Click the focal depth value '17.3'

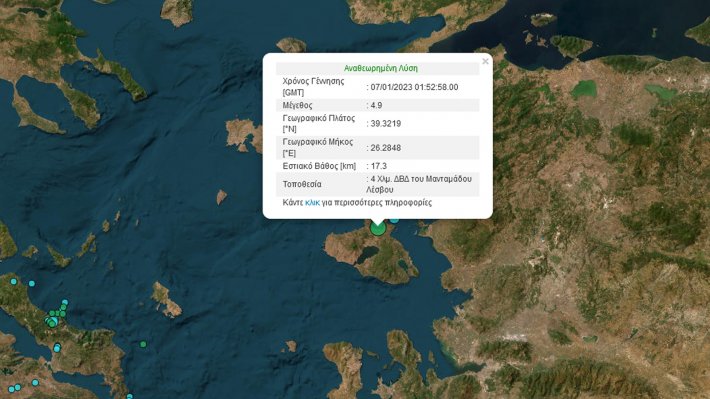tap(379, 166)
